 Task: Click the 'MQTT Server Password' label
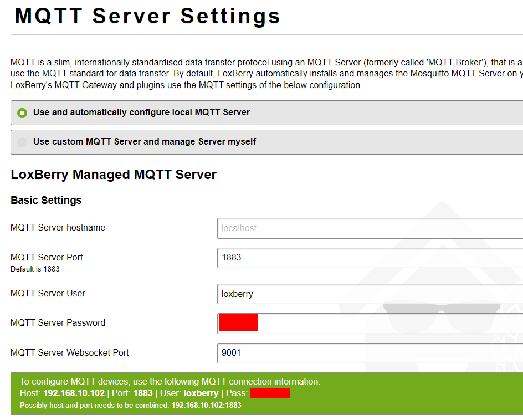pos(58,322)
